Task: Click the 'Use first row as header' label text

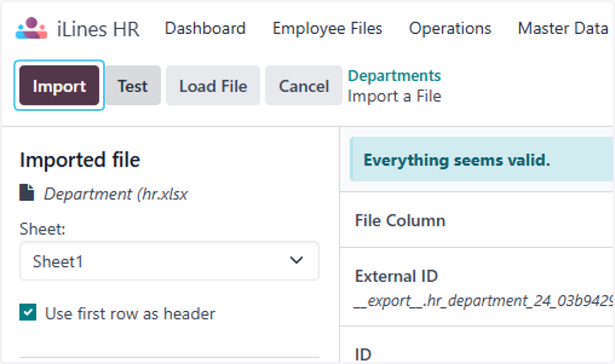Action: [x=130, y=313]
